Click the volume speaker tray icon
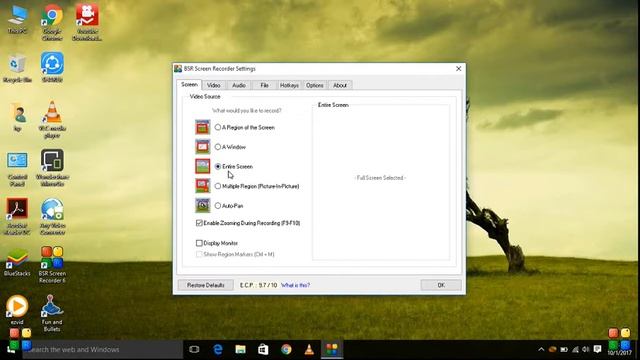Image resolution: width=640 pixels, height=360 pixels. coord(586,349)
